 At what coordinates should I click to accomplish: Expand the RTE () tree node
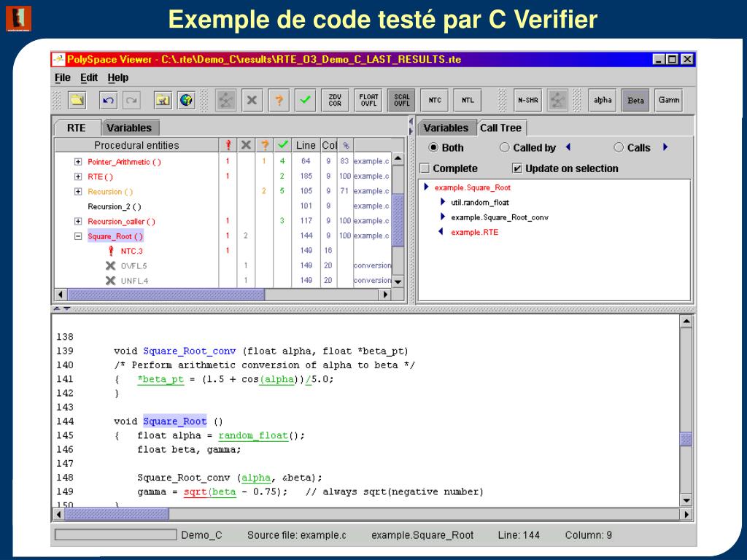[77, 176]
